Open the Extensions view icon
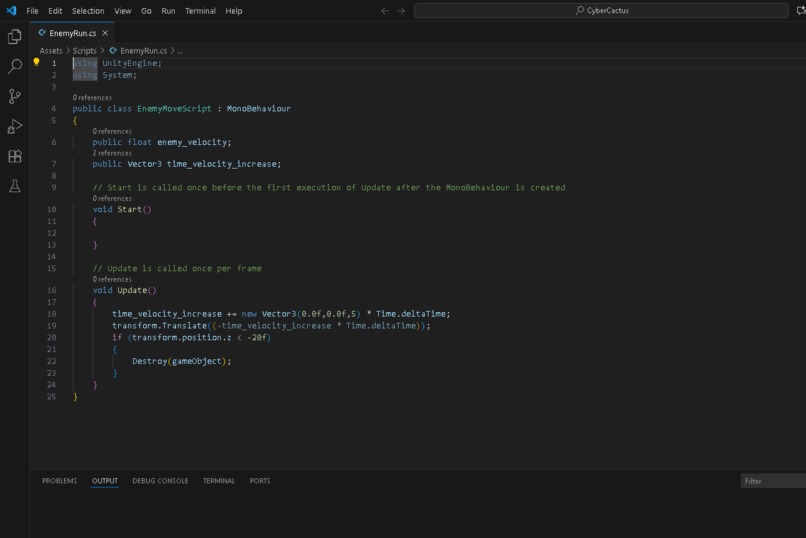Screen dimensions: 806x538 (x=14, y=156)
